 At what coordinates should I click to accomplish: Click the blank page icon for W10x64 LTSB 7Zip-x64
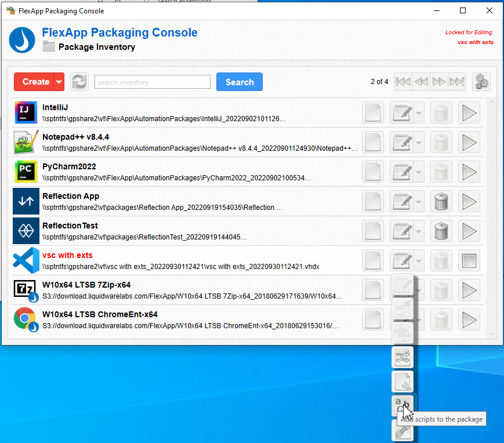[373, 290]
